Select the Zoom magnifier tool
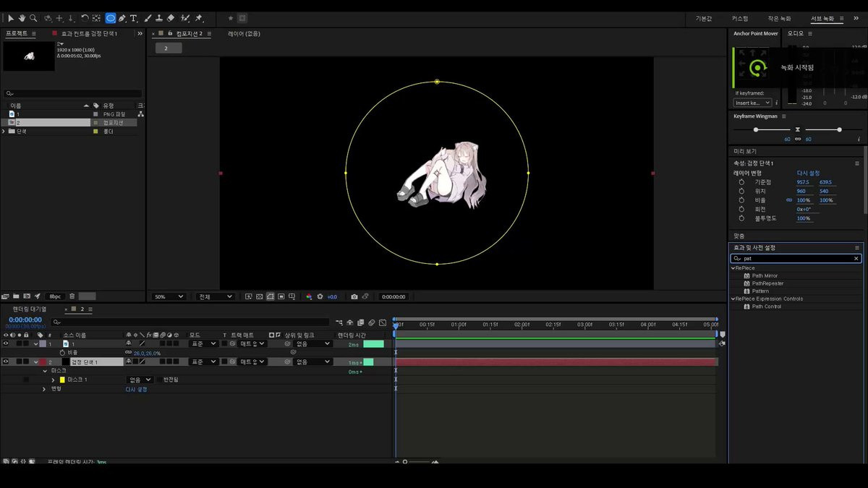This screenshot has height=488, width=868. click(x=33, y=18)
